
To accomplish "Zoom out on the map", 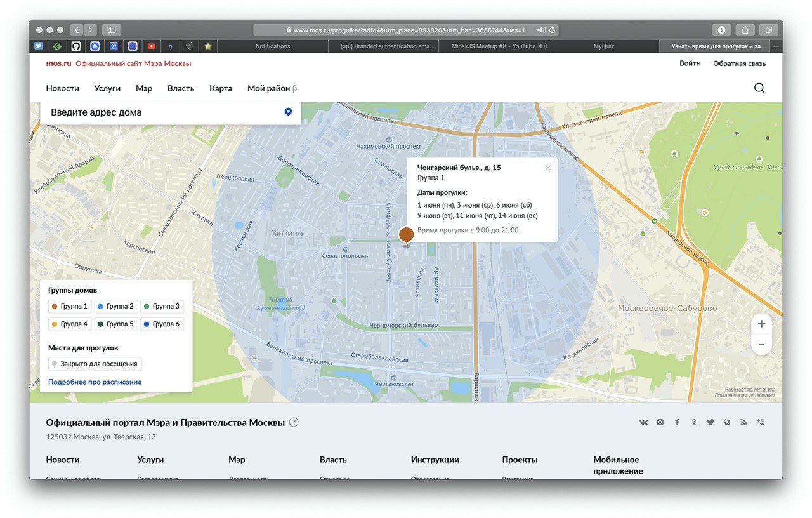I will click(x=761, y=344).
